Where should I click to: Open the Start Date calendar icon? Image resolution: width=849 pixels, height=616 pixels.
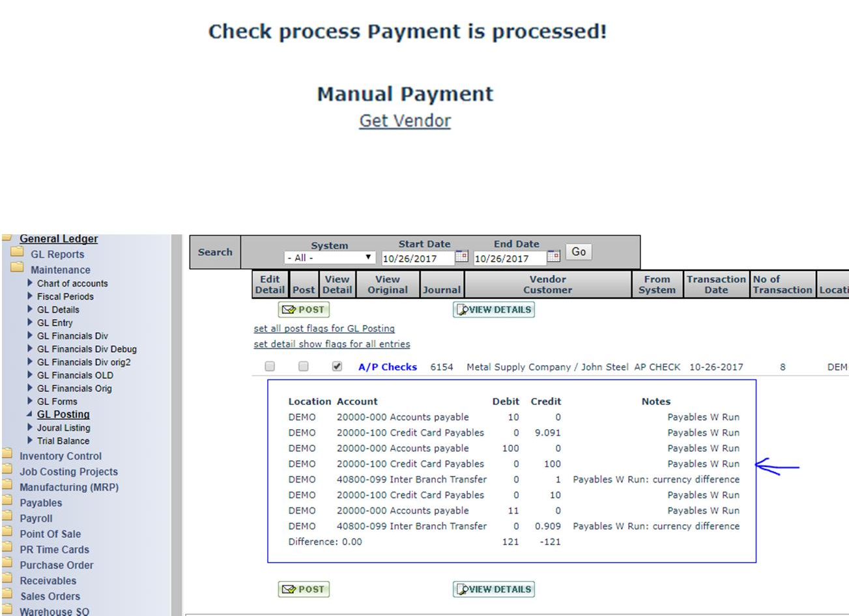click(x=461, y=257)
